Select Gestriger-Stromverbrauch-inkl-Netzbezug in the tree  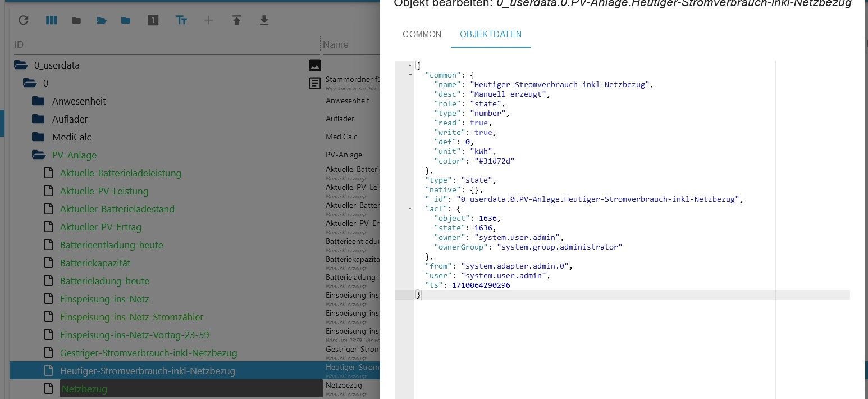[148, 353]
